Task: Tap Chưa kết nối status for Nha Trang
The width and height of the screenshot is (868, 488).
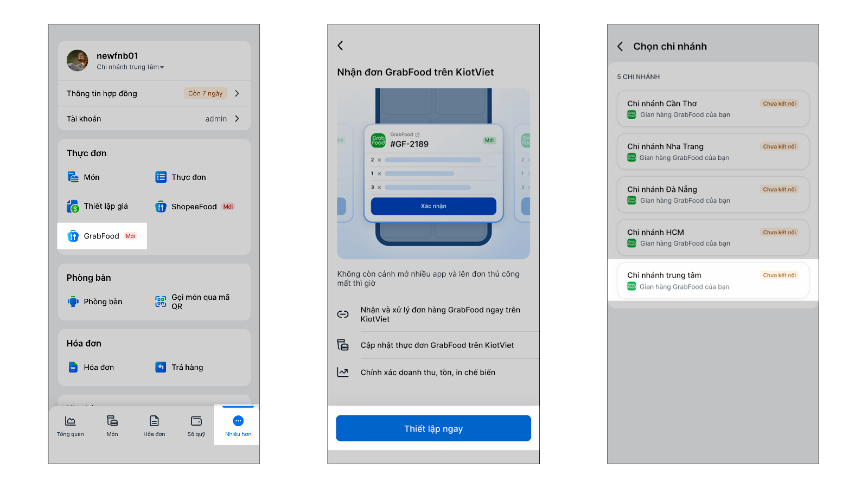Action: (x=779, y=146)
